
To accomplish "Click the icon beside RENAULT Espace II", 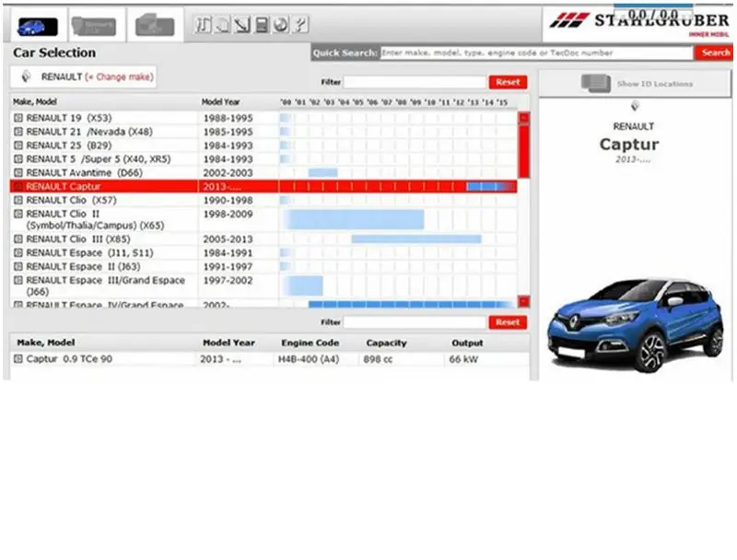I will tap(18, 266).
